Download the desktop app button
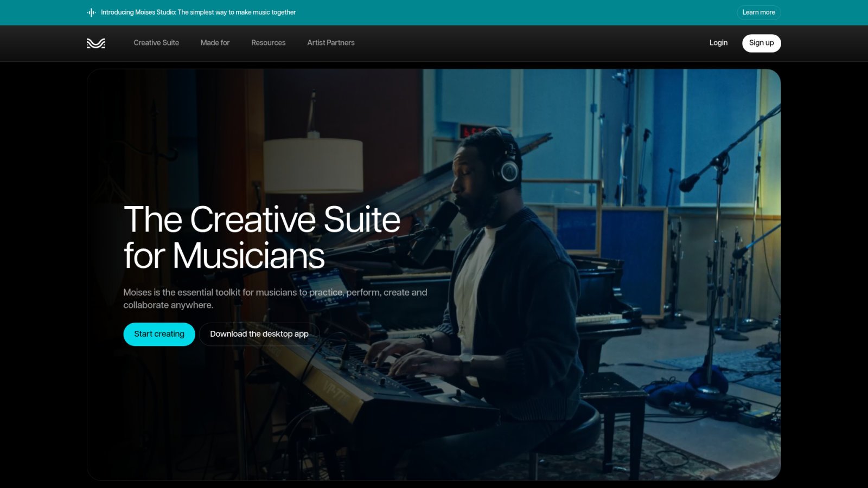The width and height of the screenshot is (868, 488). click(259, 334)
